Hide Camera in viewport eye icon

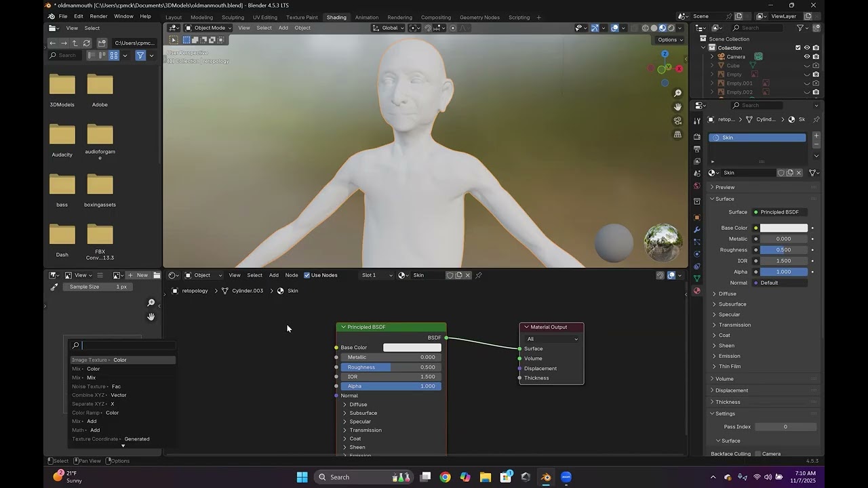pyautogui.click(x=807, y=57)
